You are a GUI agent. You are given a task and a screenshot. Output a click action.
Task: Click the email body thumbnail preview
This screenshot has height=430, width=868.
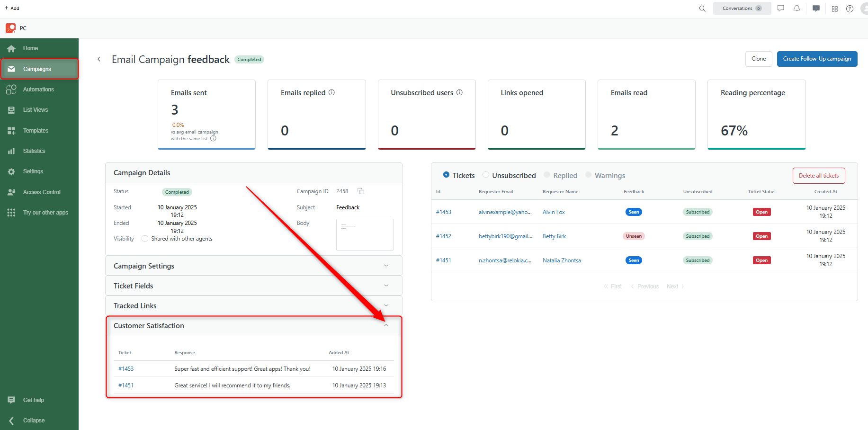pos(365,234)
